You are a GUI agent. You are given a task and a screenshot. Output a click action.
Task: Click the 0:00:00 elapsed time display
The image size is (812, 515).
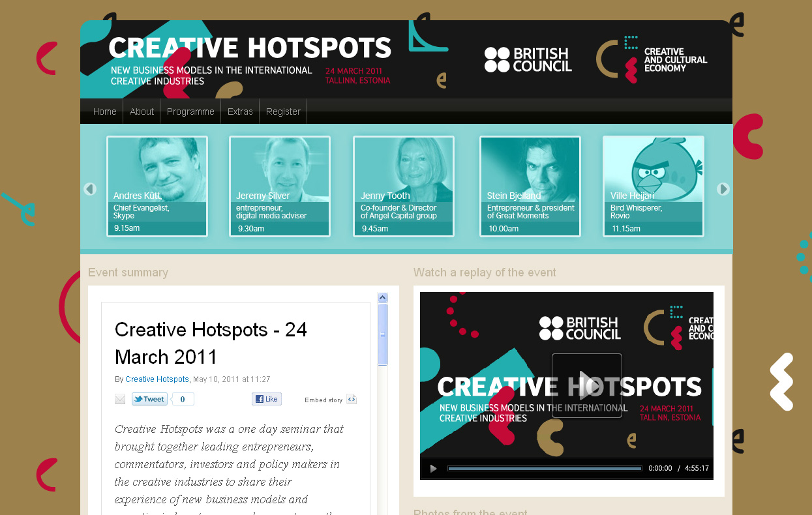[x=660, y=469]
